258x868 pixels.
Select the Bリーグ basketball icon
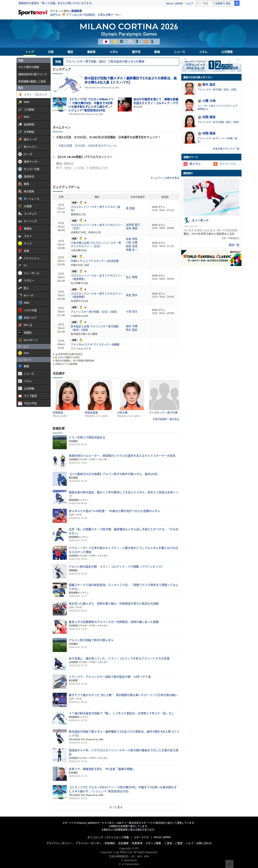pyautogui.click(x=20, y=295)
